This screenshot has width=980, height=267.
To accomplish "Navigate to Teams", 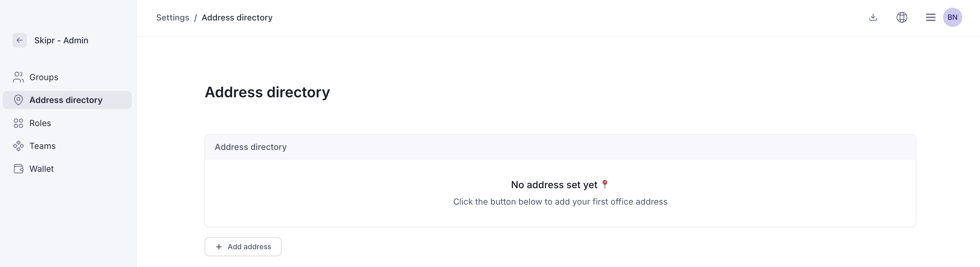I will pos(42,146).
